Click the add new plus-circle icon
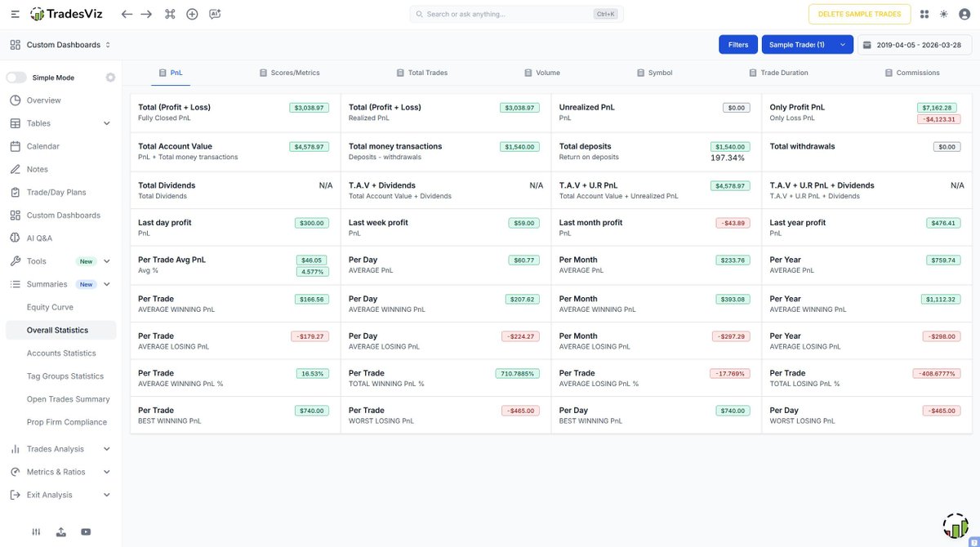Image resolution: width=980 pixels, height=547 pixels. tap(192, 14)
